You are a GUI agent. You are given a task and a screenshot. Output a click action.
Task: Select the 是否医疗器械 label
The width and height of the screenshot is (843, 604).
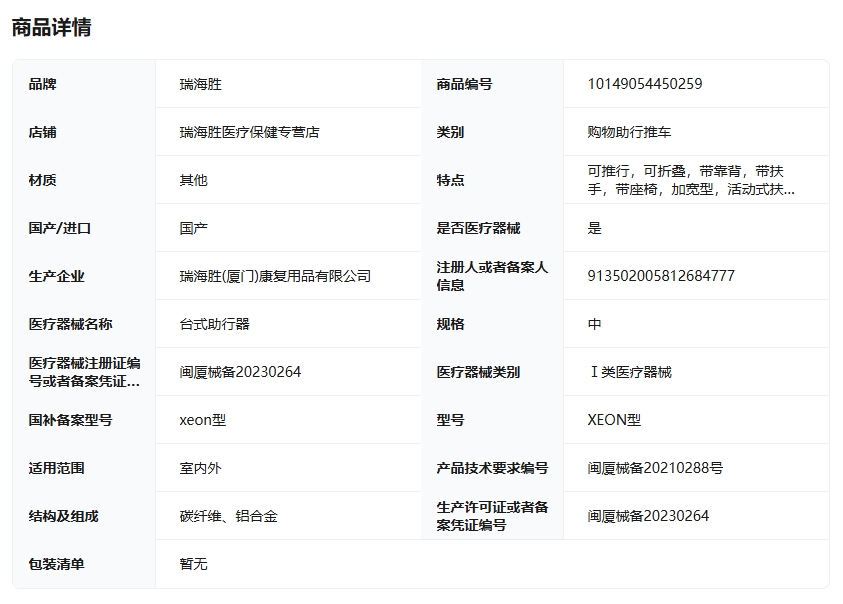478,228
